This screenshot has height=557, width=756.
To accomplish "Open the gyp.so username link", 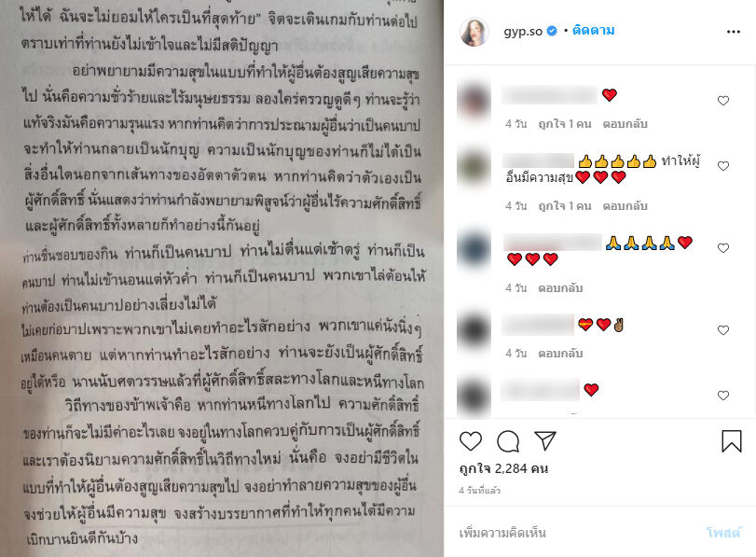I will (523, 32).
